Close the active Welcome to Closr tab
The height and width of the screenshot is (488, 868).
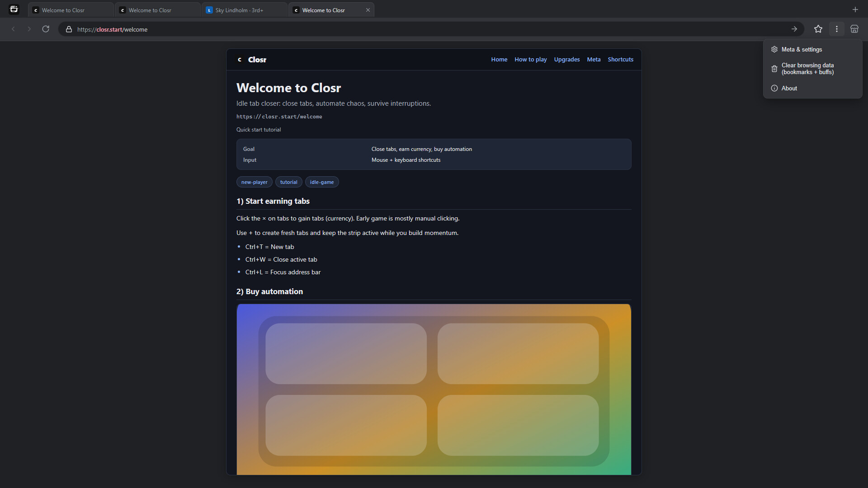[x=368, y=10]
